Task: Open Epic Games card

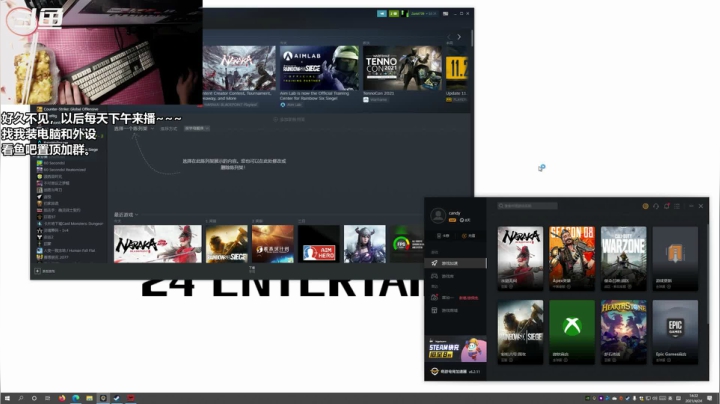Action: tap(675, 332)
